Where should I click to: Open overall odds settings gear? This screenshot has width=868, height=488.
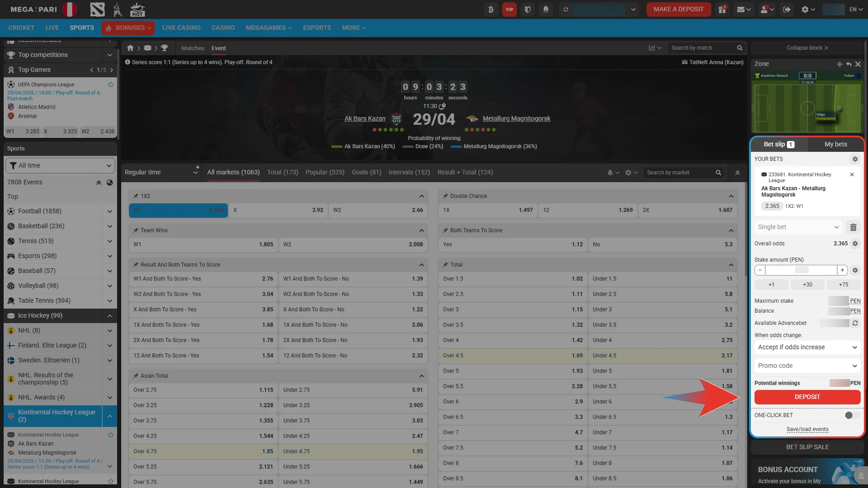coord(855,244)
